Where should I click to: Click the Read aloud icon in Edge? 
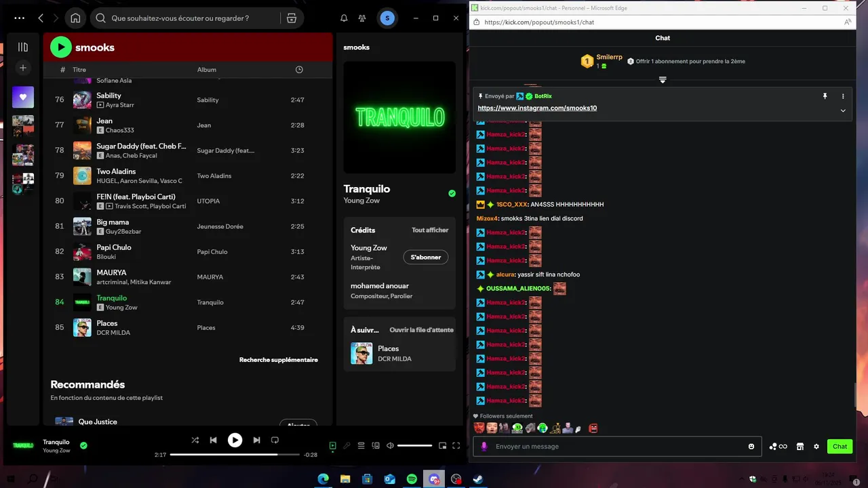(x=848, y=22)
